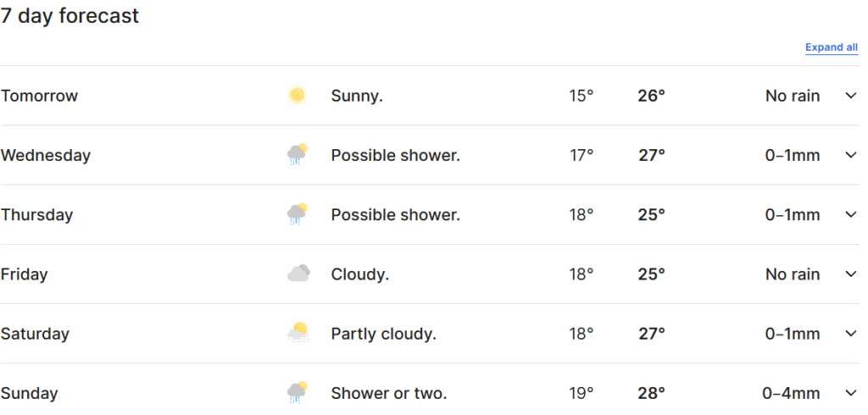Click the cloudy icon for Friday
This screenshot has height=415, width=868.
coord(298,274)
